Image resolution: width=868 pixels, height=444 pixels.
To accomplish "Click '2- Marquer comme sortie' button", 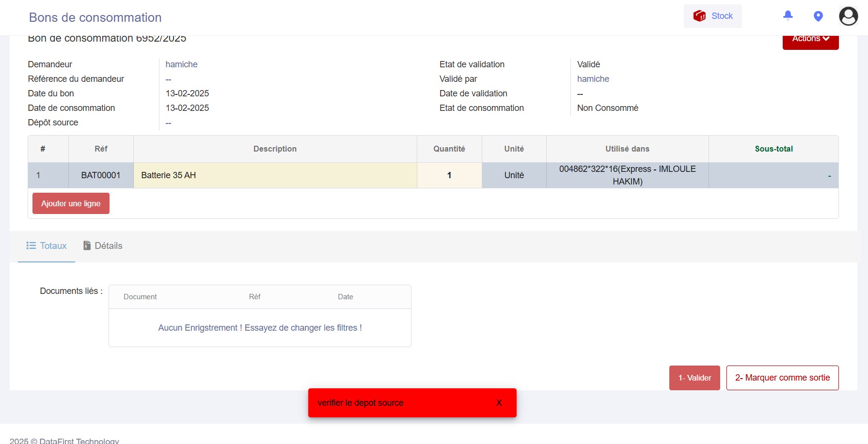I will point(782,378).
